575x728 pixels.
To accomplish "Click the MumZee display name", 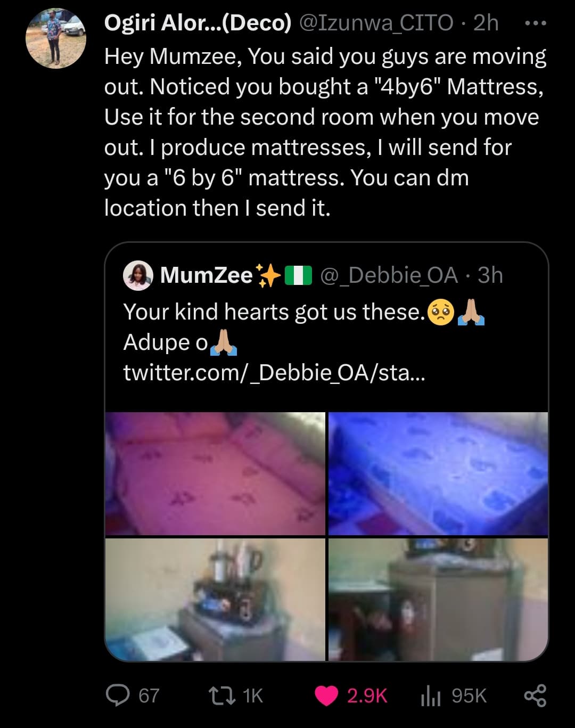I will tap(206, 275).
